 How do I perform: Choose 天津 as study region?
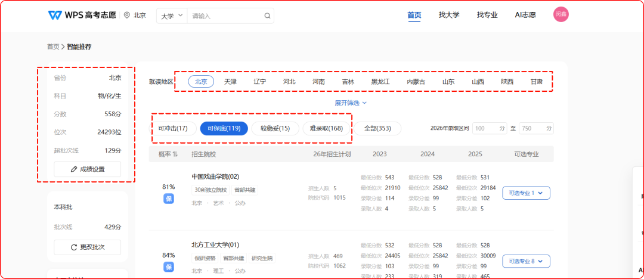point(230,82)
